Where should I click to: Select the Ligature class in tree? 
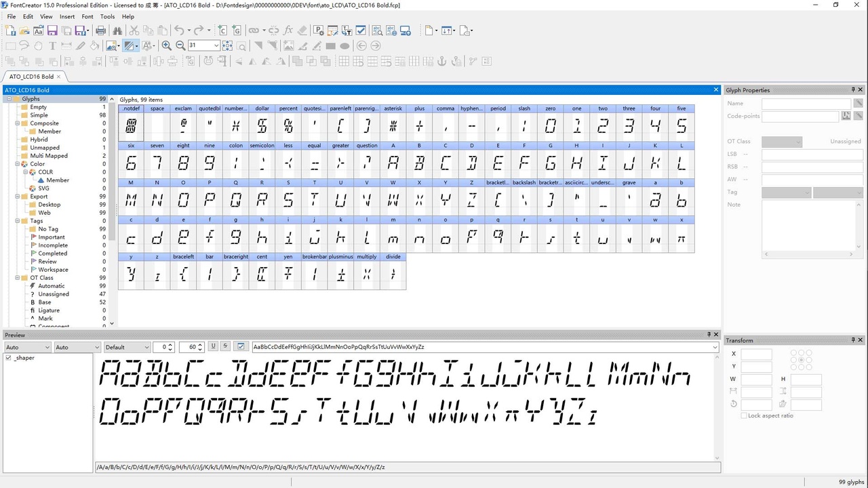point(49,310)
